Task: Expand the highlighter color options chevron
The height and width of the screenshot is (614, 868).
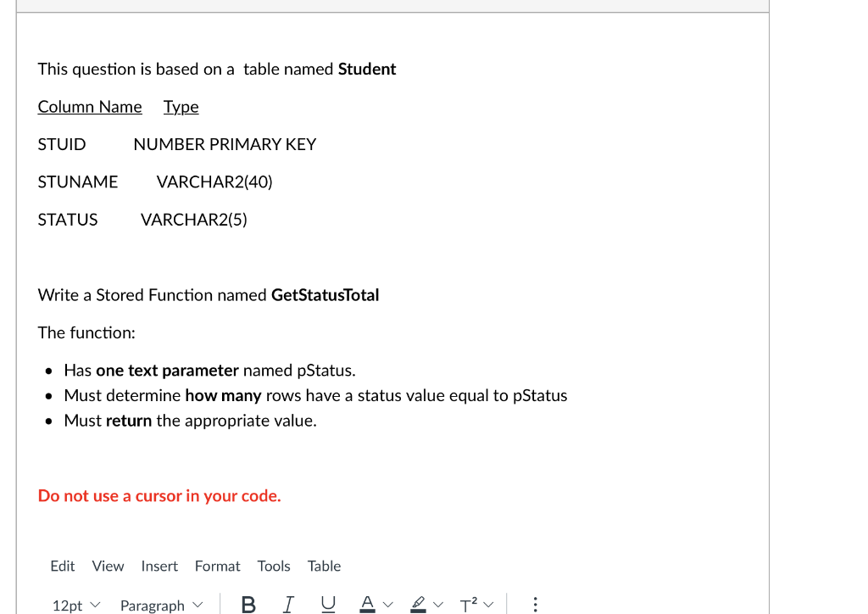Action: (x=439, y=605)
